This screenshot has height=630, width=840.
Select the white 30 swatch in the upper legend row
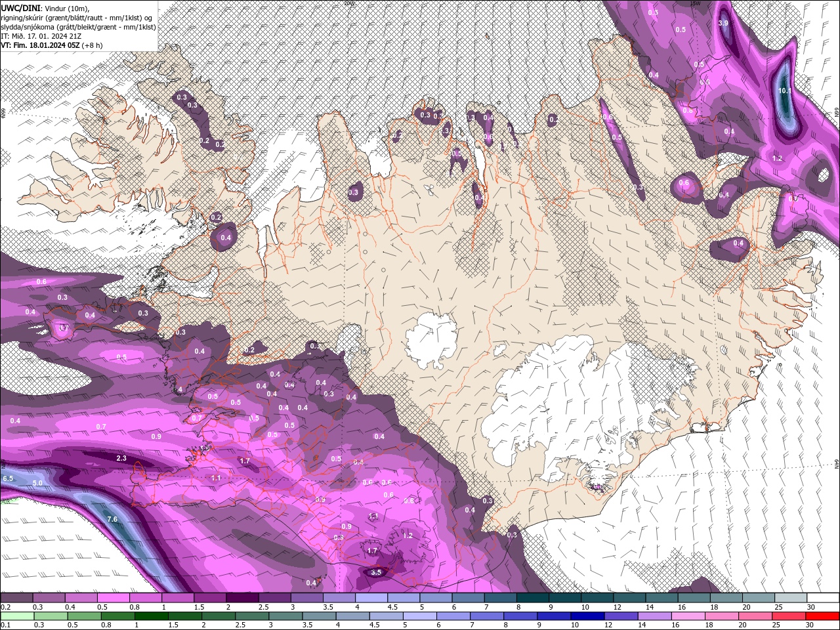(x=824, y=598)
